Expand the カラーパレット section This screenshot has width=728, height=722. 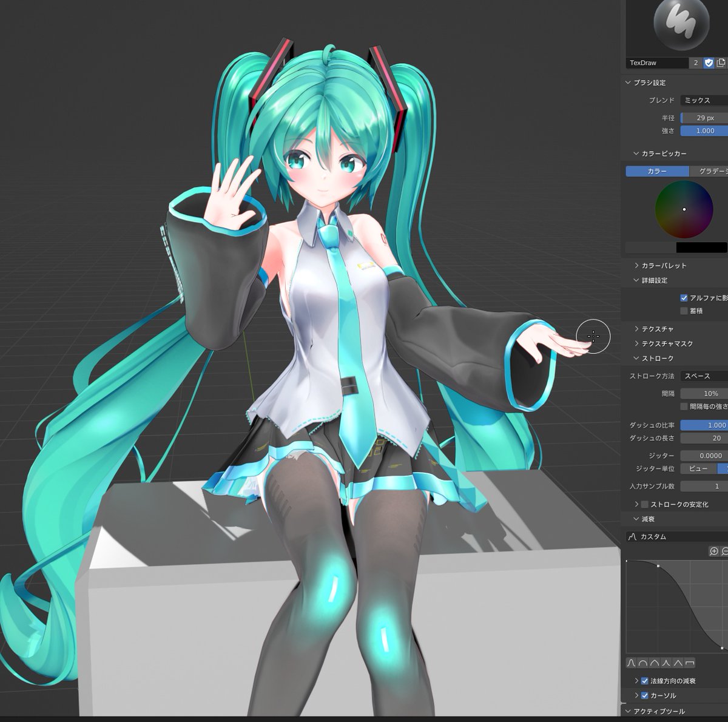click(636, 265)
